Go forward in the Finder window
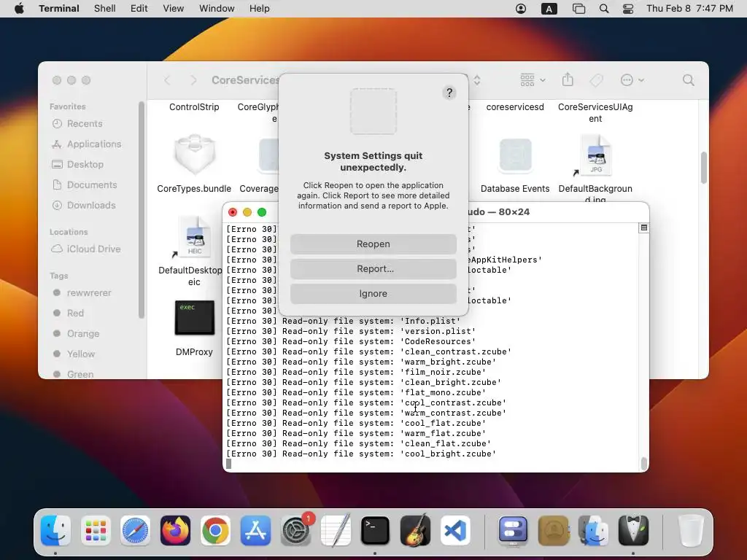747x560 pixels. pyautogui.click(x=193, y=80)
